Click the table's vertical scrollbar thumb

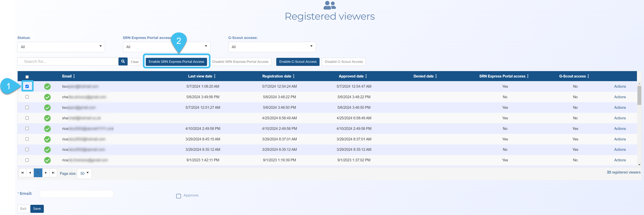(x=639, y=95)
